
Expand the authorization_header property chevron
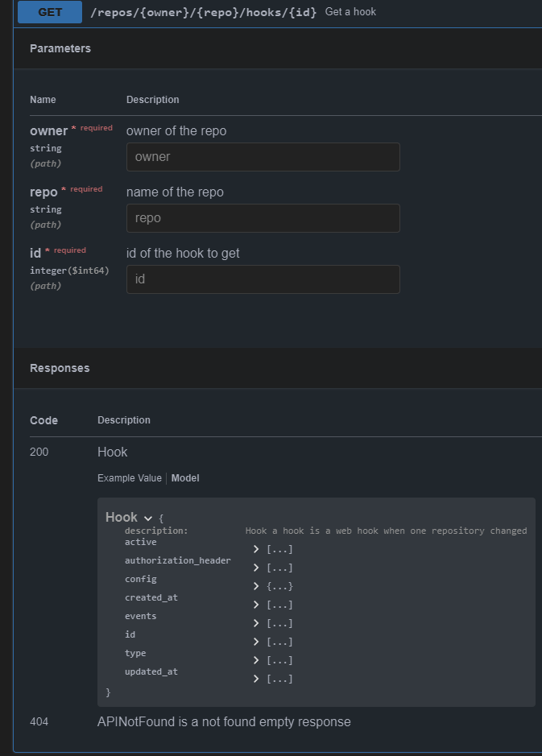tap(256, 568)
